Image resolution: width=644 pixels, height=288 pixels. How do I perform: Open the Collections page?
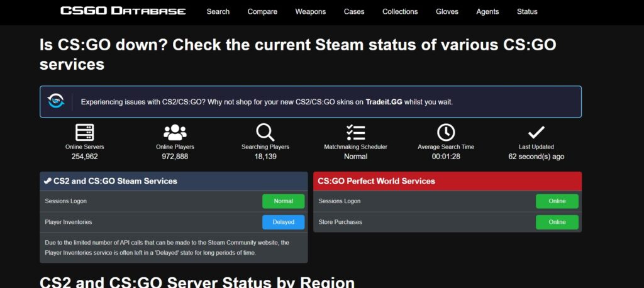(x=400, y=11)
